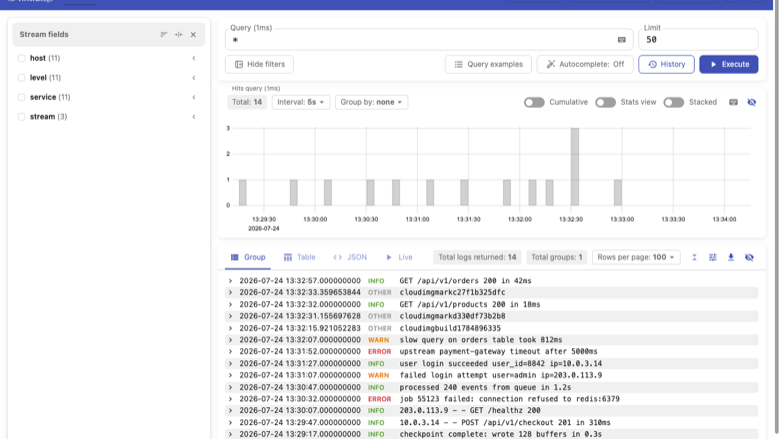Download logs icon
The height and width of the screenshot is (439, 780).
(x=731, y=257)
